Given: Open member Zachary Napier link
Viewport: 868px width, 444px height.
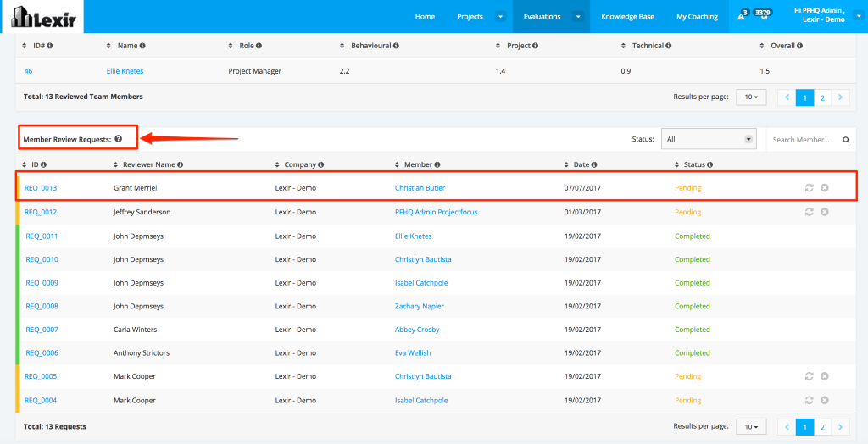Looking at the screenshot, I should [x=419, y=306].
